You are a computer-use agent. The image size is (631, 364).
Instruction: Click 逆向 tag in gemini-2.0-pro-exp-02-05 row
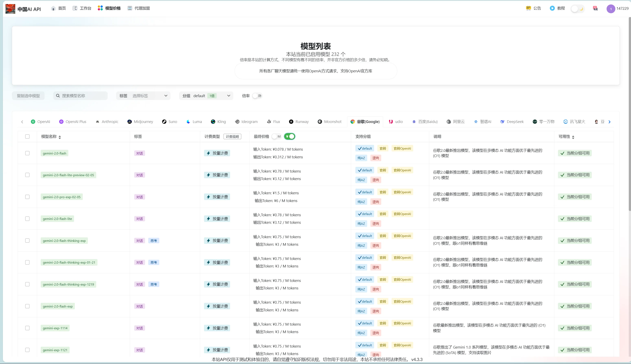376,202
